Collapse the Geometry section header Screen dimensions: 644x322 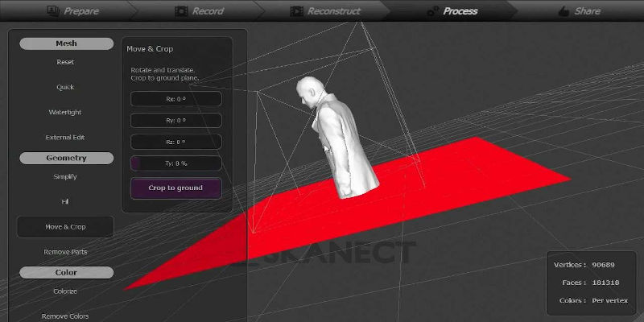pyautogui.click(x=65, y=159)
